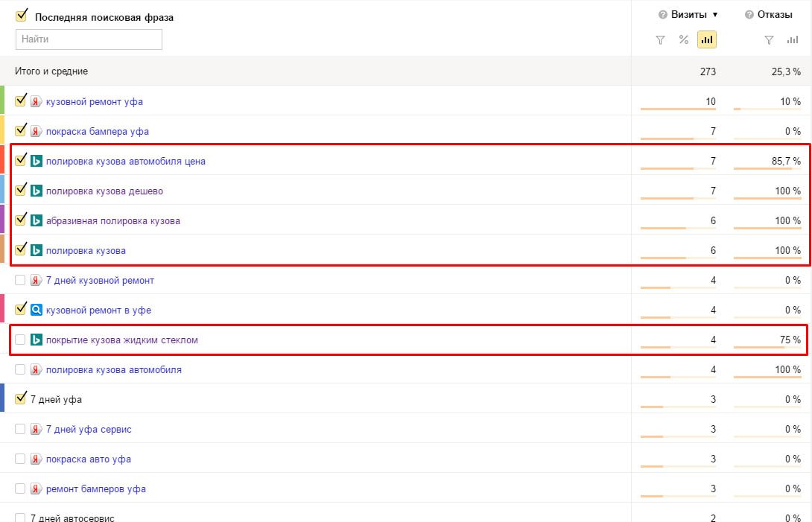Open the 'ремонт бамперов уфа' link

point(95,488)
